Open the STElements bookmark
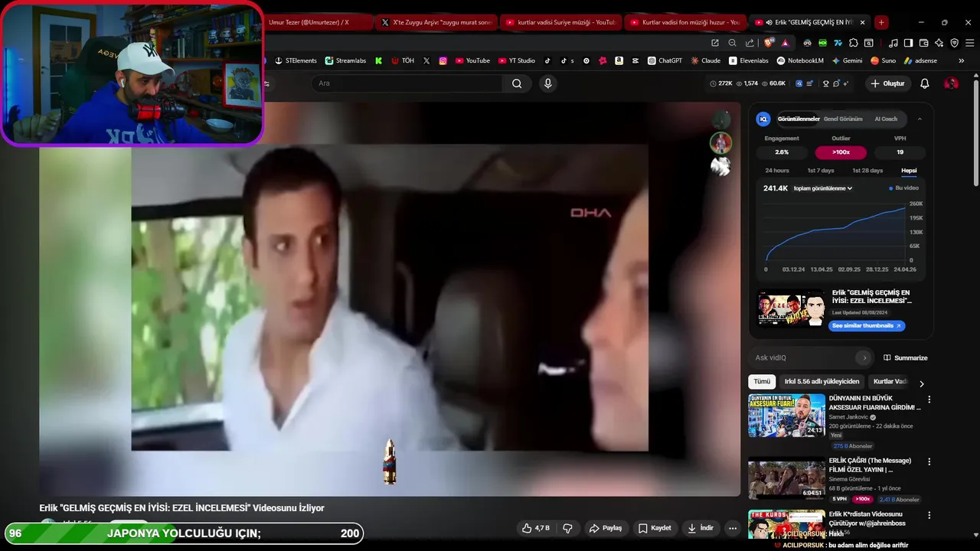980x551 pixels. [x=296, y=60]
